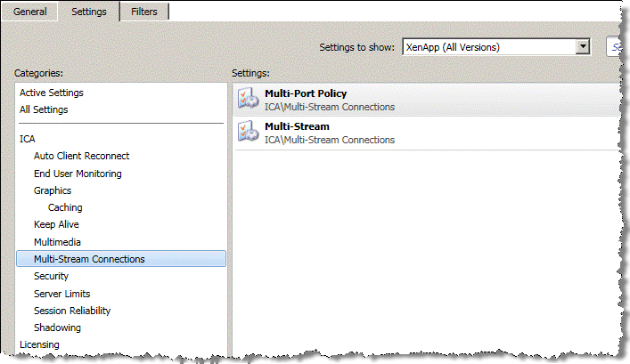
Task: Open End User Monitoring category
Action: (x=78, y=174)
